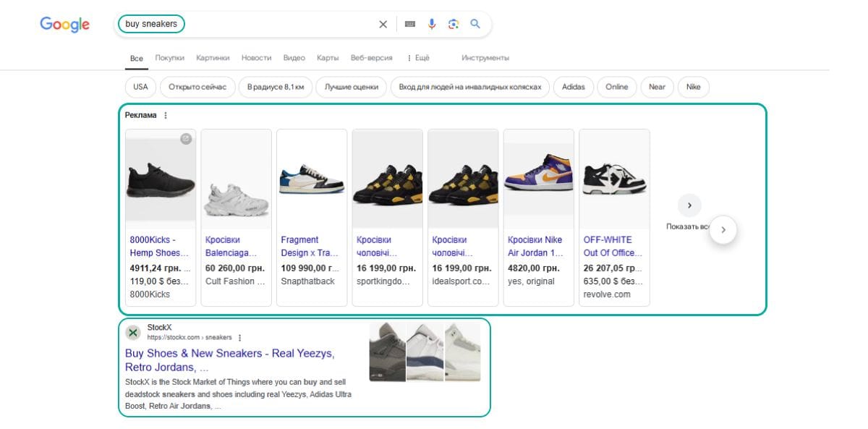
Task: Open Кросівки Balenciaga product link
Action: (x=231, y=246)
